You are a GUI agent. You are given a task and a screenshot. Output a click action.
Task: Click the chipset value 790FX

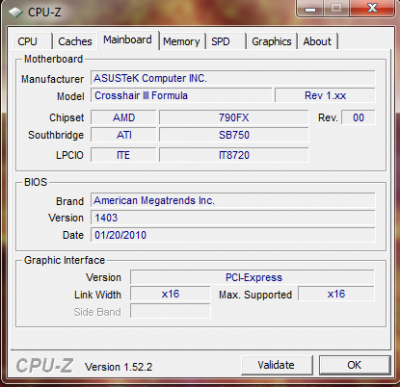click(234, 118)
